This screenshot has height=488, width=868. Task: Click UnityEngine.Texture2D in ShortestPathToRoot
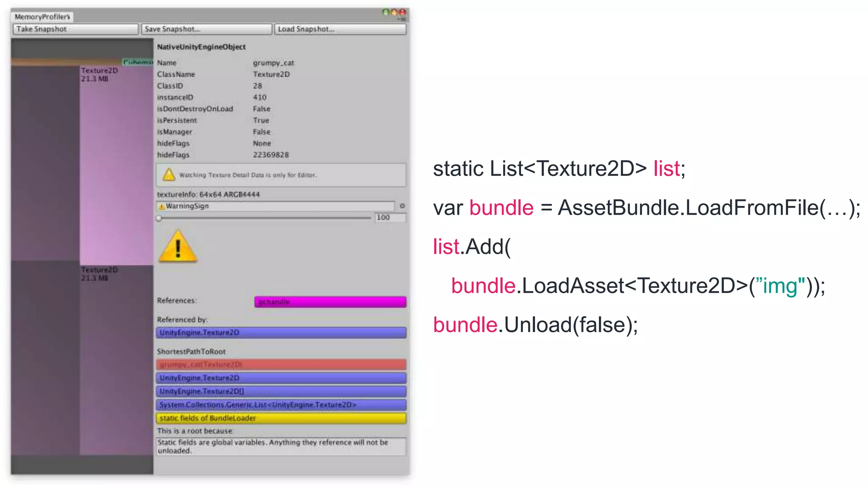(281, 378)
